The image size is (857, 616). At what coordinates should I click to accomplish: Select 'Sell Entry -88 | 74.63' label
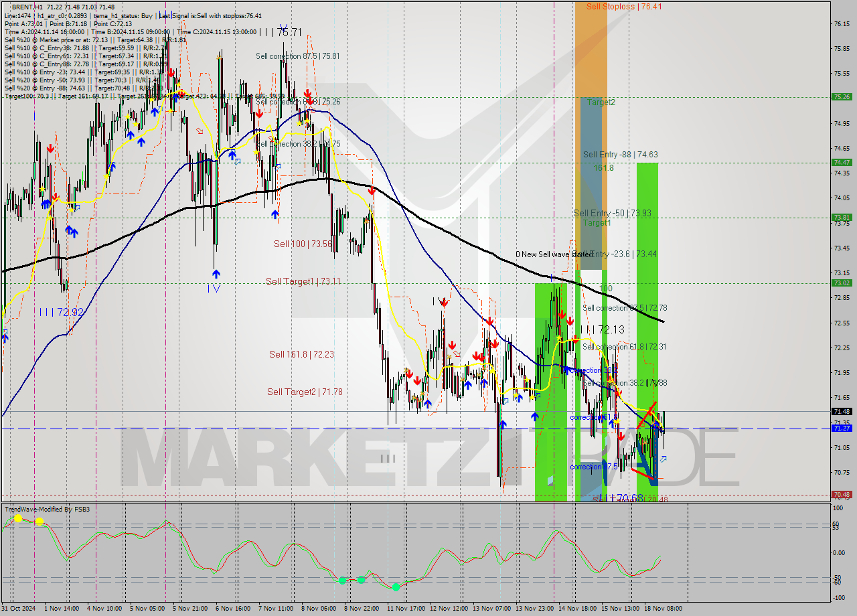click(620, 155)
